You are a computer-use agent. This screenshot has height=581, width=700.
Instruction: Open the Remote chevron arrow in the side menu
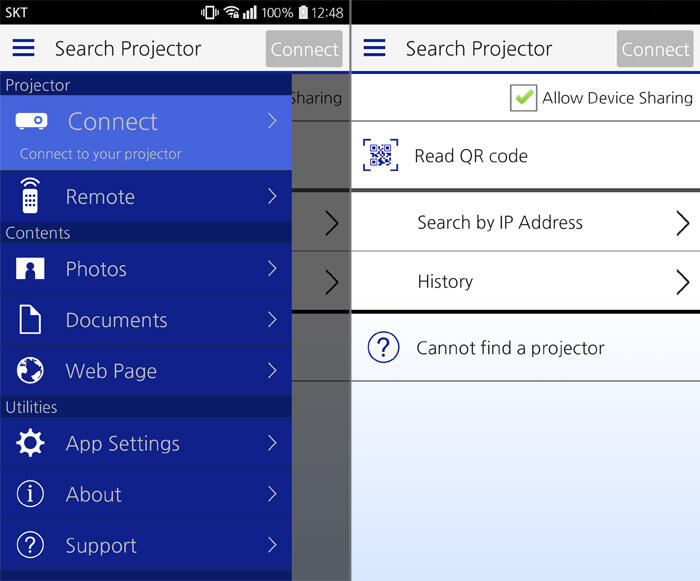click(x=272, y=196)
